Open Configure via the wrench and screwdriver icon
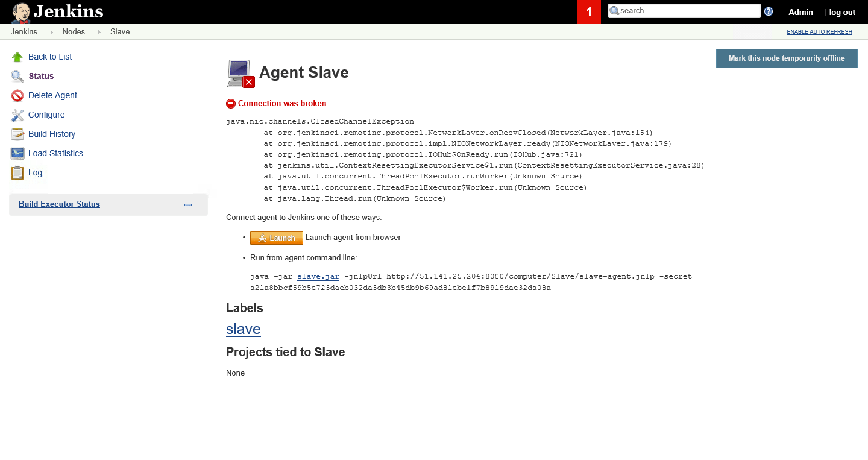The width and height of the screenshot is (868, 460). tap(17, 115)
